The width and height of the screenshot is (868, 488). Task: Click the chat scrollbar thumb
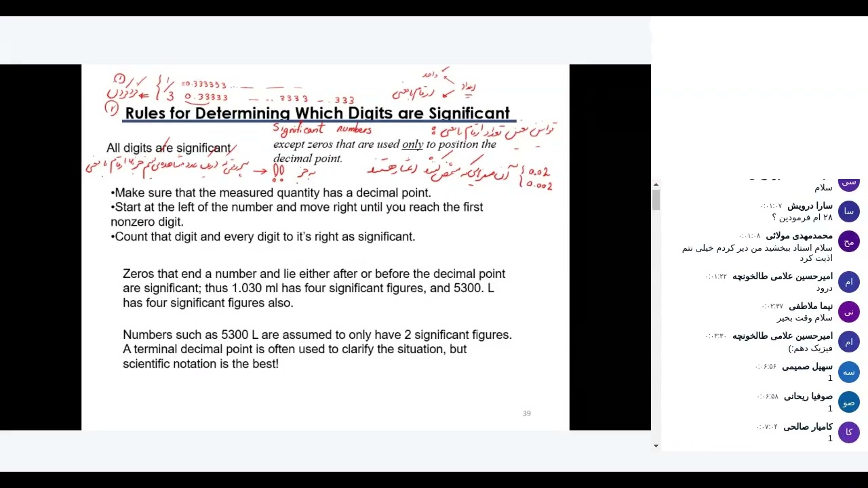point(656,200)
